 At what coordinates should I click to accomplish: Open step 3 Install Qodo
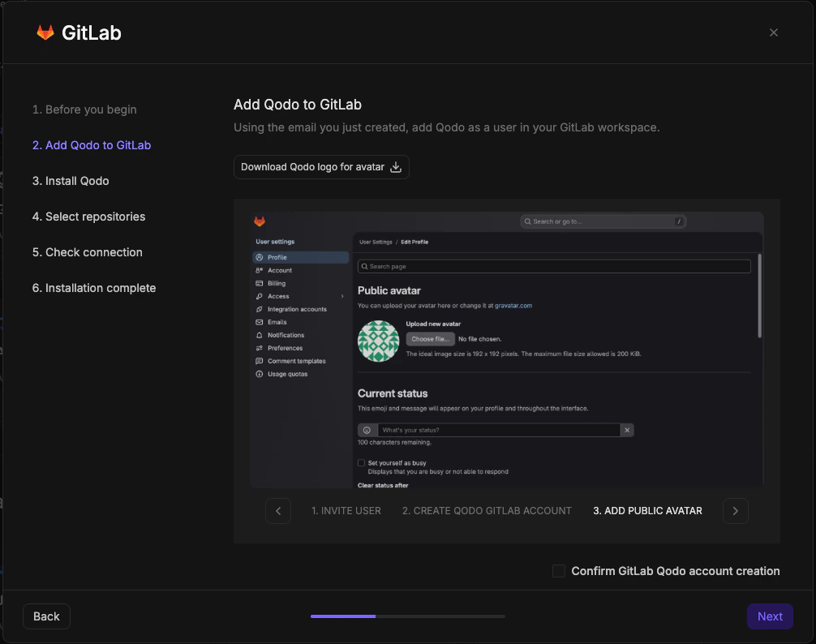pyautogui.click(x=71, y=181)
